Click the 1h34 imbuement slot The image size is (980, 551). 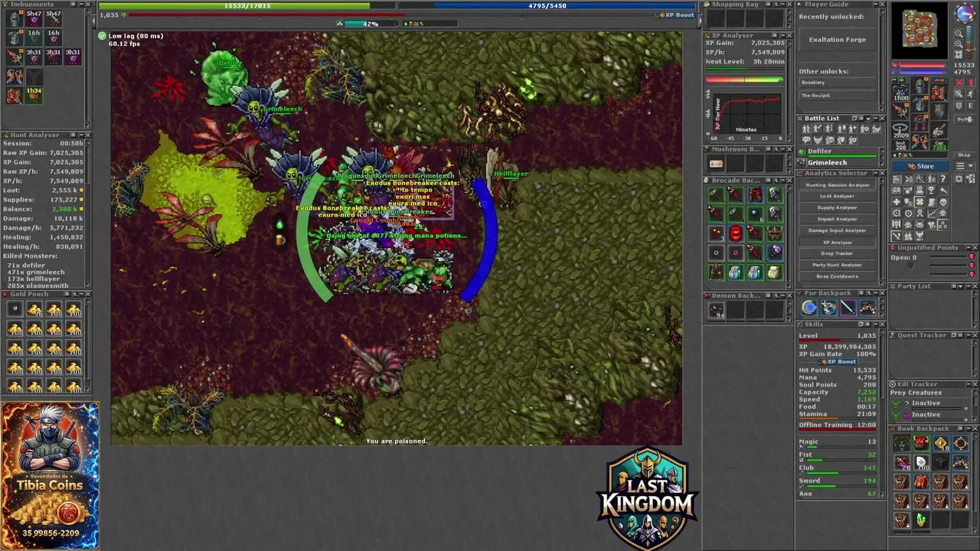[x=34, y=95]
